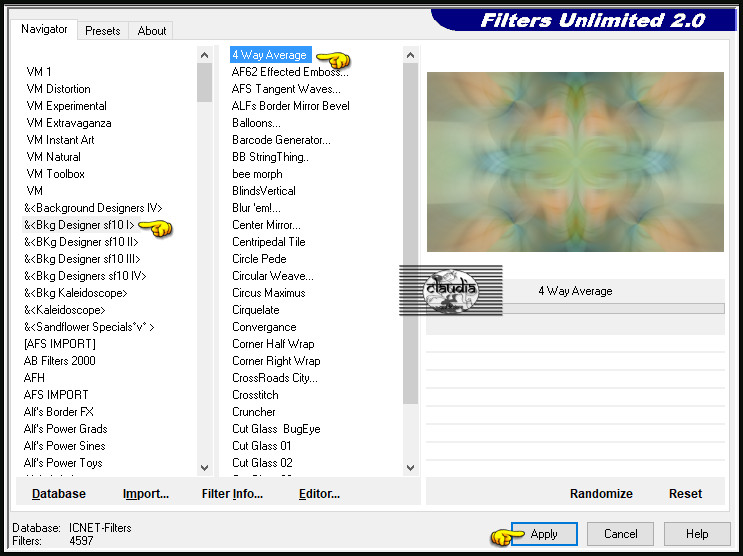Select &<Bkg Designer sf10 I> category
The height and width of the screenshot is (556, 743).
[79, 225]
